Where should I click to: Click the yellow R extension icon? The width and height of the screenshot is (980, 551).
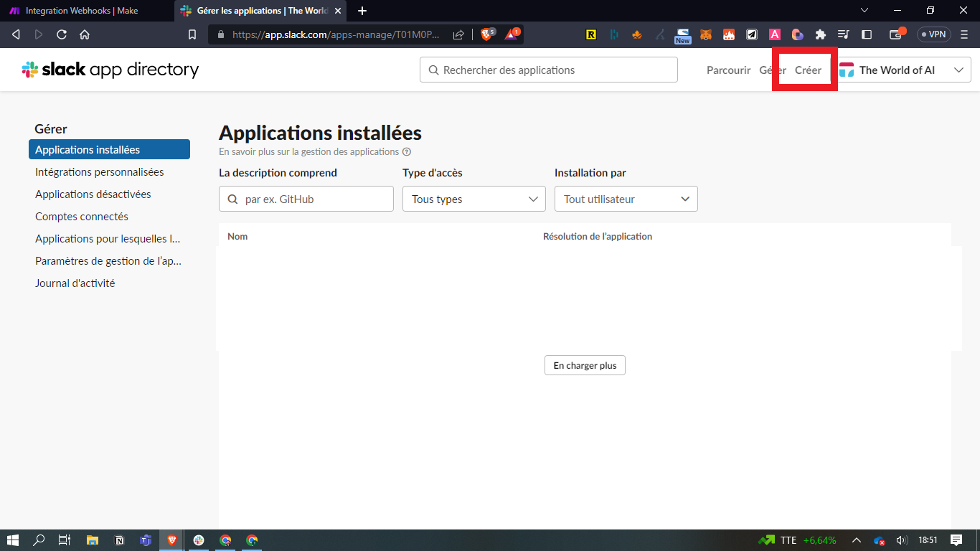click(x=591, y=34)
